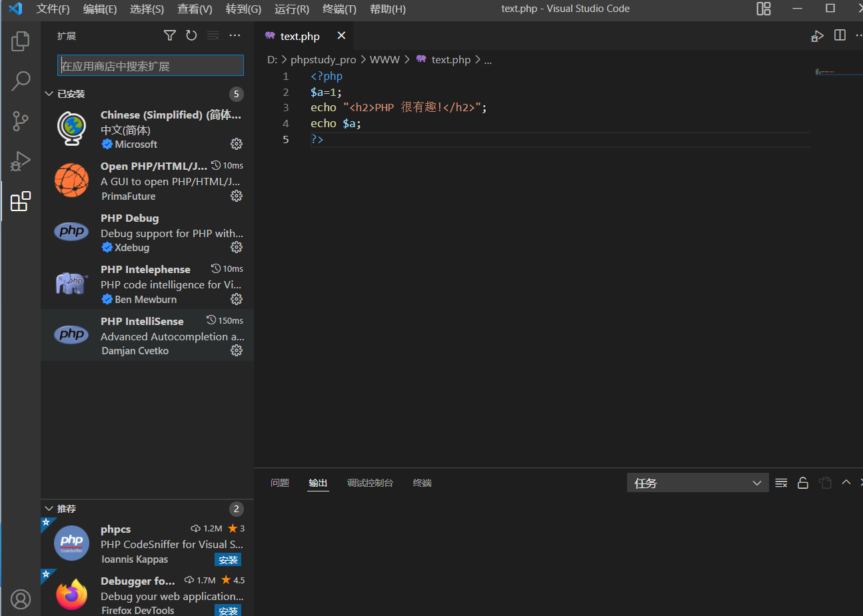Click the line number 5 gutter

click(x=285, y=139)
